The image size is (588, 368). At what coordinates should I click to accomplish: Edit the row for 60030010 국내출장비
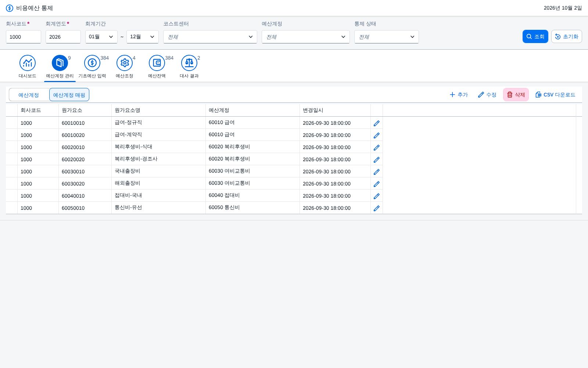(377, 172)
